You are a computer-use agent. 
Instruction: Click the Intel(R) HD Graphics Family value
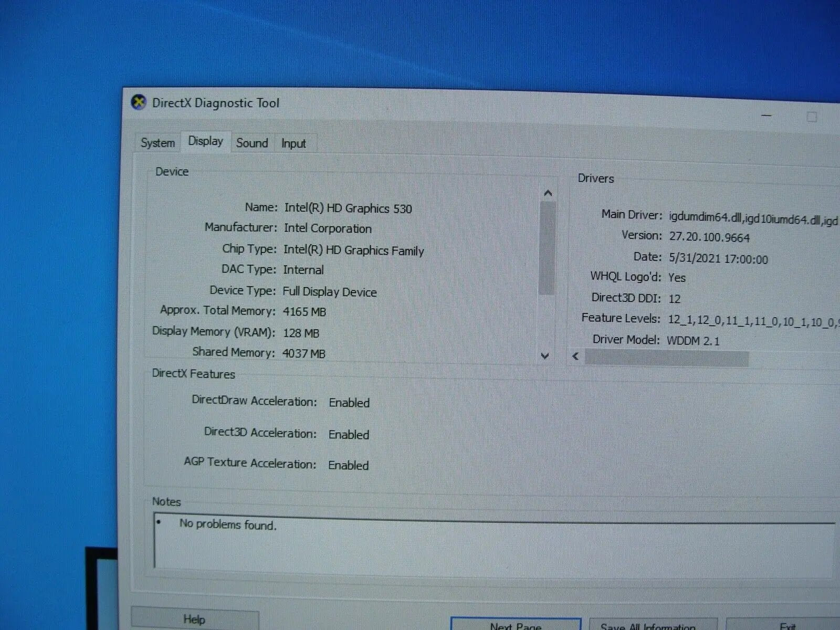[353, 250]
